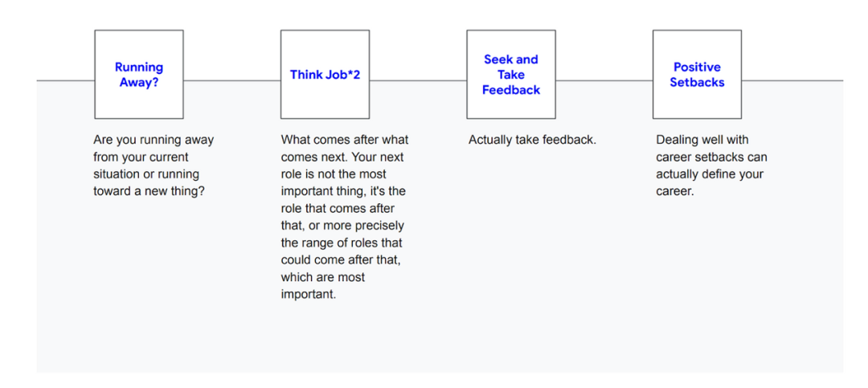This screenshot has height=388, width=868.
Task: Click the final words "which are most important."
Action: pyautogui.click(x=323, y=286)
